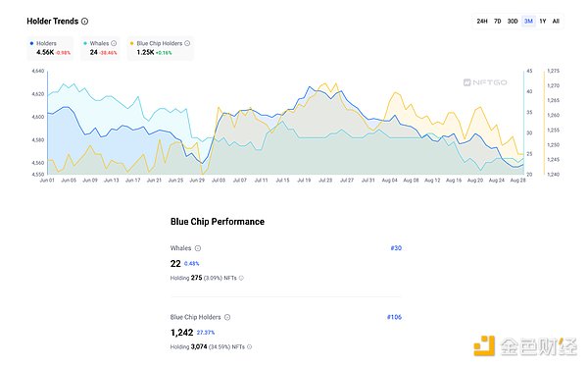This screenshot has width=588, height=367.
Task: Click info icon next to Holder Trends
Action: pyautogui.click(x=84, y=21)
